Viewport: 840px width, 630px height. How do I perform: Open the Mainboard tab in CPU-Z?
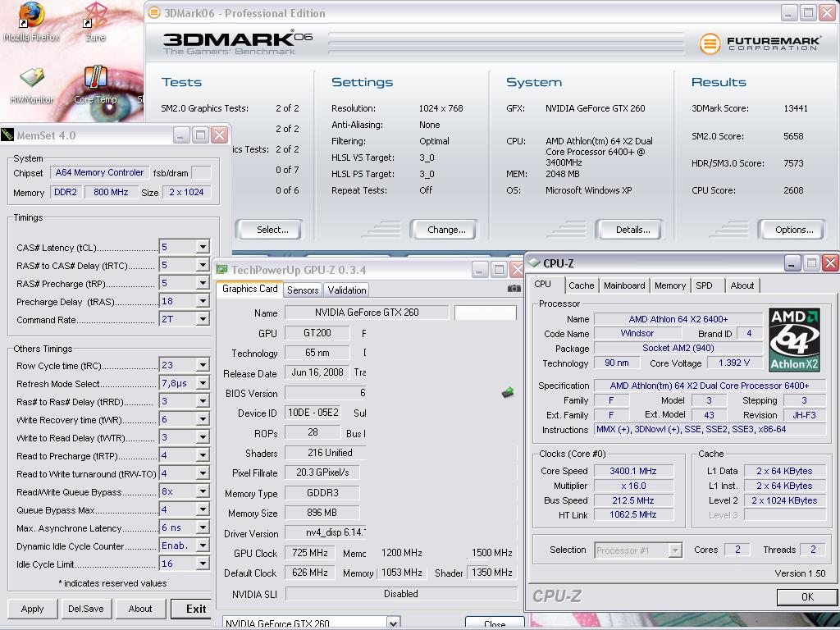tap(624, 285)
